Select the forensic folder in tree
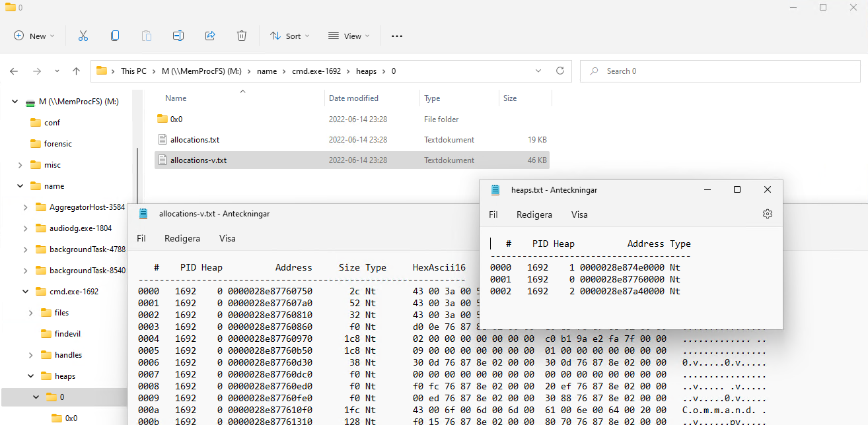Image resolution: width=868 pixels, height=425 pixels. pos(58,144)
